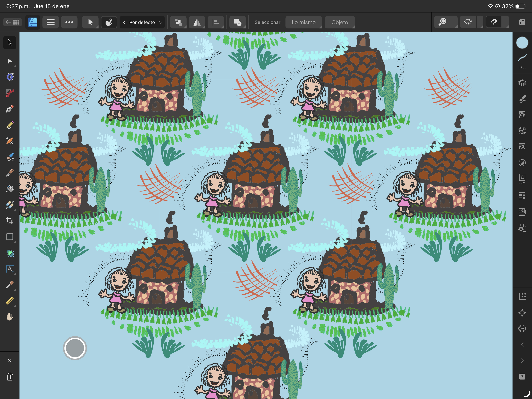The image size is (532, 399).
Task: Open the 12pt Text panel
Action: [x=522, y=179]
